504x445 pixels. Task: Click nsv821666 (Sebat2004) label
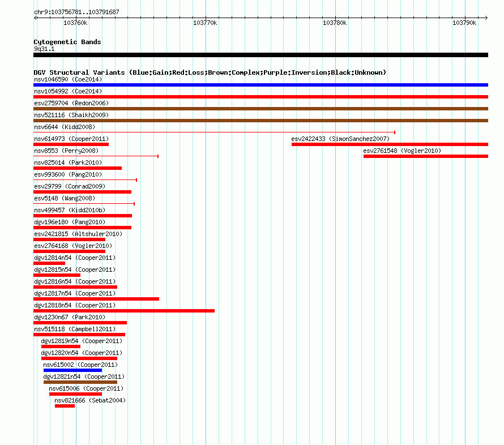pos(90,400)
